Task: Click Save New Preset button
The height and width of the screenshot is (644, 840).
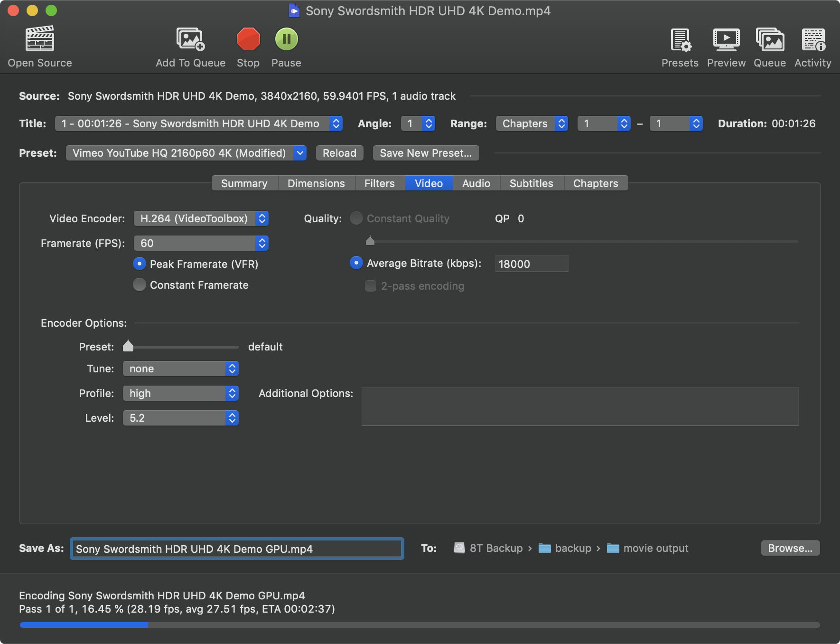Action: point(426,153)
